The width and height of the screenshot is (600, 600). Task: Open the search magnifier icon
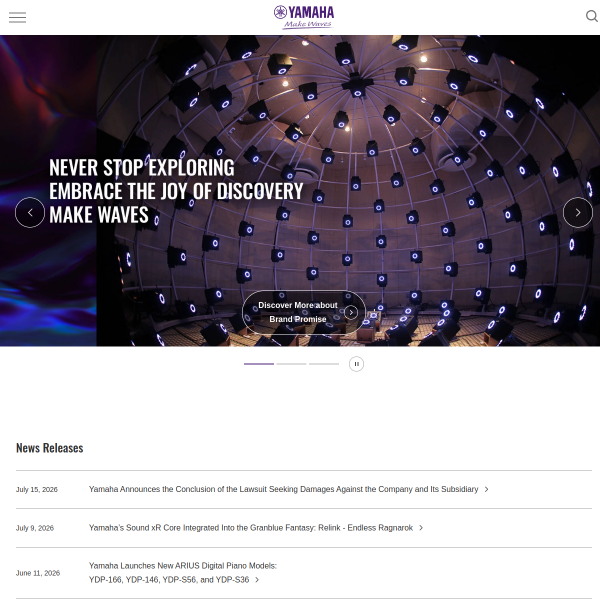[x=592, y=16]
